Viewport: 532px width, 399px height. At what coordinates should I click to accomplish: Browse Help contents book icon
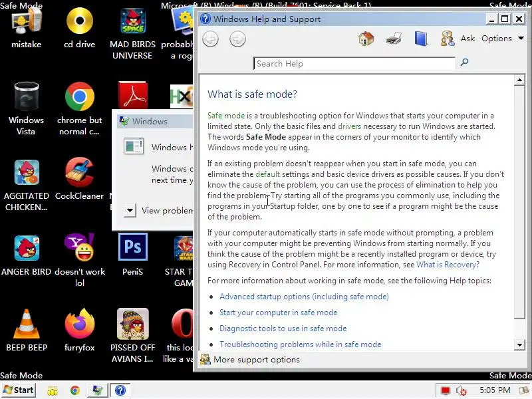(x=421, y=39)
